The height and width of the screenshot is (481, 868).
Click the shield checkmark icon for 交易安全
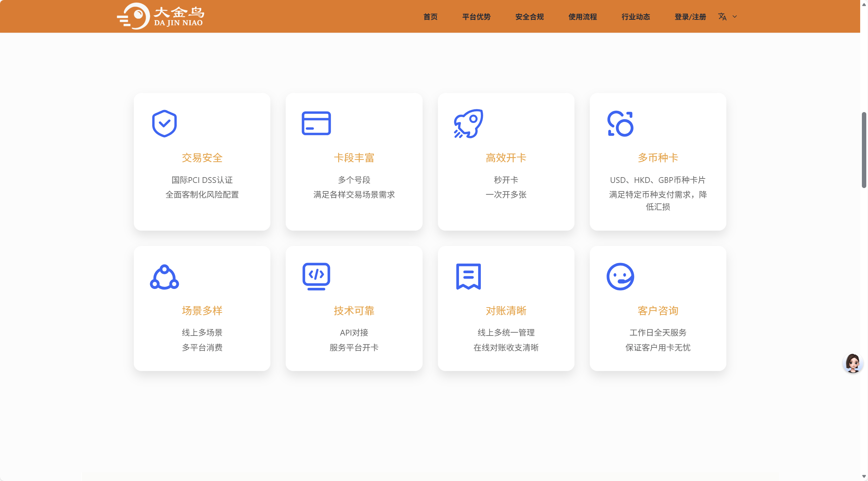pos(164,123)
